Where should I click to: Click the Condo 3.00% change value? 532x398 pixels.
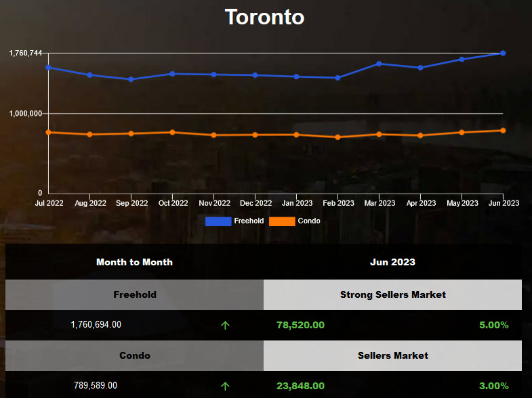coord(493,386)
